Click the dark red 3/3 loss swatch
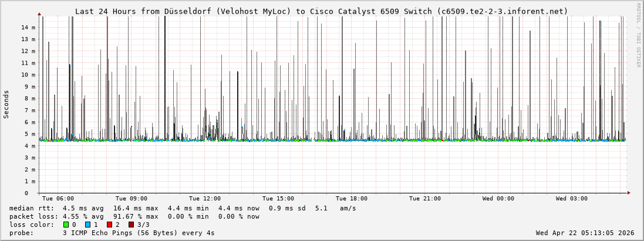 coord(131,225)
